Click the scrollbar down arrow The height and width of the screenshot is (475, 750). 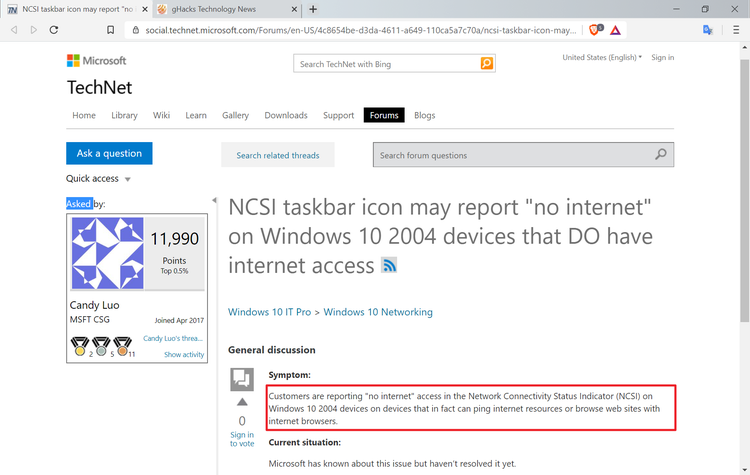click(x=744, y=470)
